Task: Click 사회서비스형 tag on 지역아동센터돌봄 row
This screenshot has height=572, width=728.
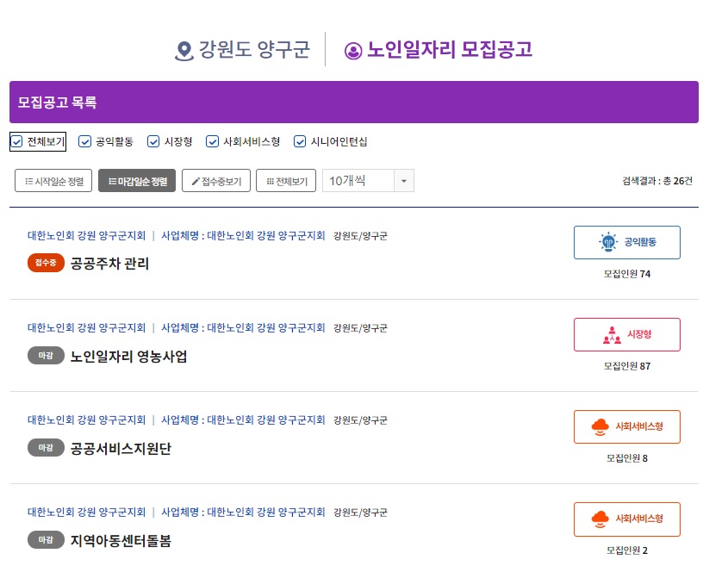Action: (x=627, y=519)
